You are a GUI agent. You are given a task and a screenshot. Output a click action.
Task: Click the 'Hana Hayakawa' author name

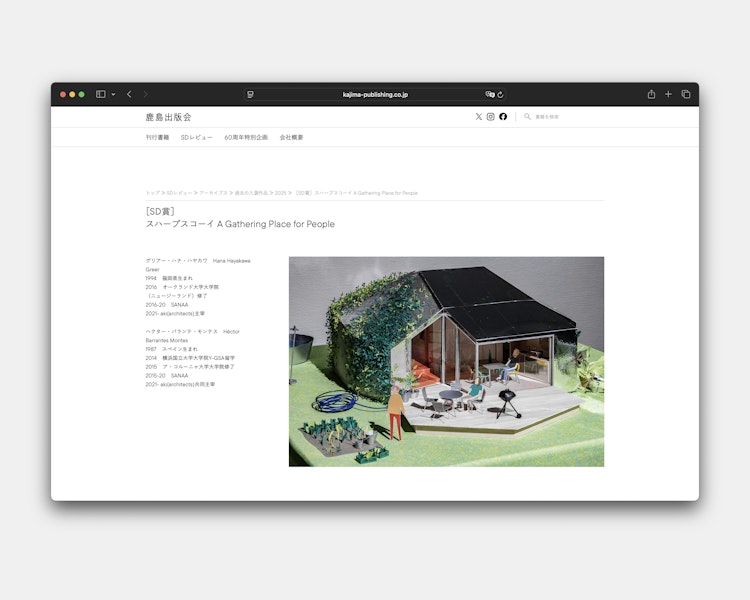[232, 261]
